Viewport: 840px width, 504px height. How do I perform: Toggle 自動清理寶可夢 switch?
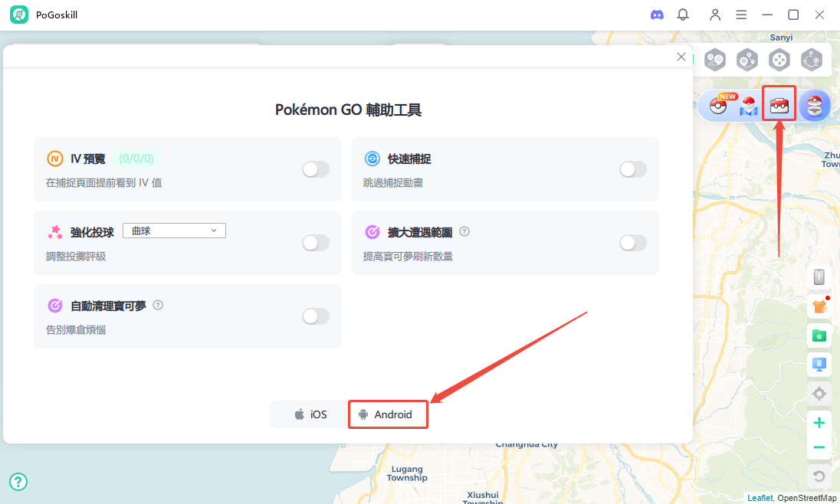click(x=316, y=316)
